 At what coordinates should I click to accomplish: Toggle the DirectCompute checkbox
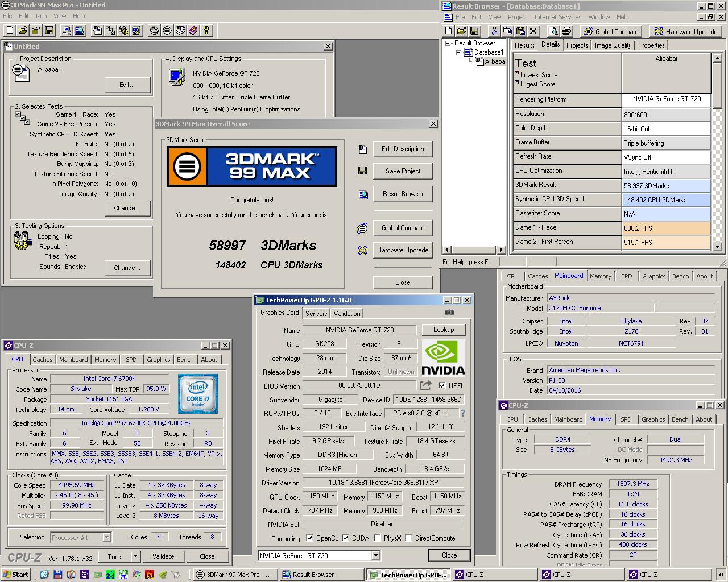point(408,538)
